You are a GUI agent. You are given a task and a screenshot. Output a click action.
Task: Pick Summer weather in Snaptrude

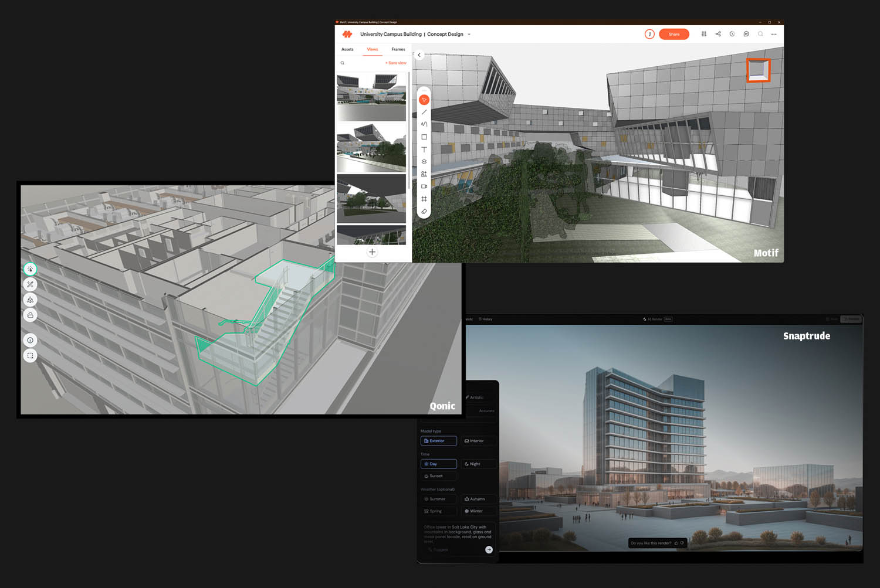[438, 499]
